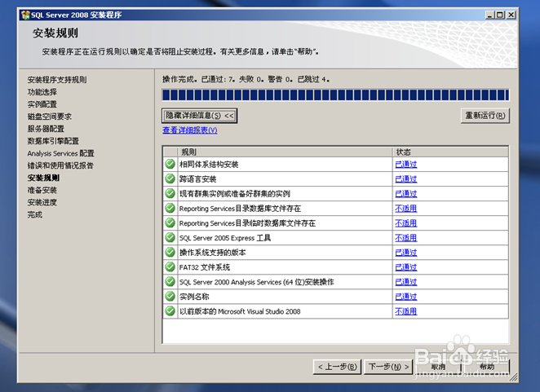Select 错误和使用情况报告 step in sidebar
Screen dimensions: 540x392
click(60, 165)
